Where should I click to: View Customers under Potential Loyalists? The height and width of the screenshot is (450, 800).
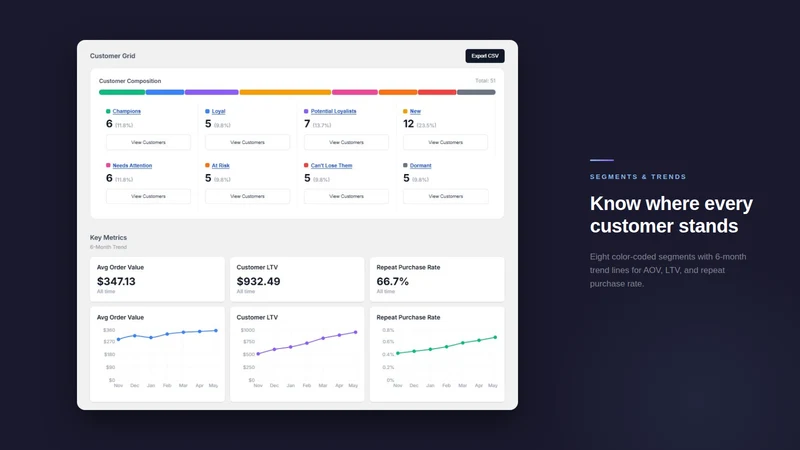(346, 142)
